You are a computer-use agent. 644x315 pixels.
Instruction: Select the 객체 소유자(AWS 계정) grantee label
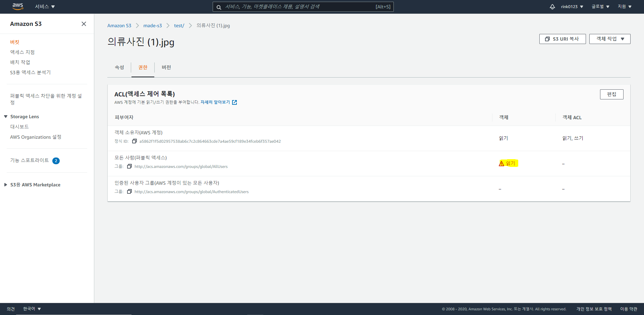tap(139, 132)
